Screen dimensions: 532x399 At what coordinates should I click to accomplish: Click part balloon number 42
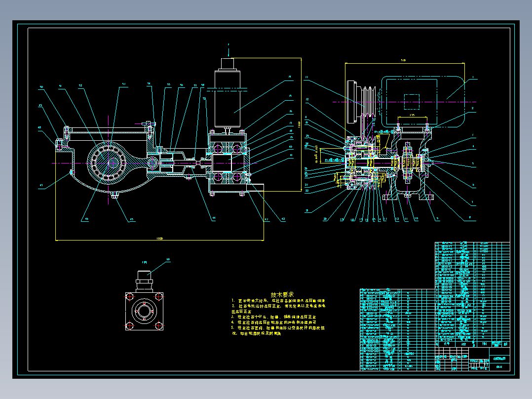(283, 219)
